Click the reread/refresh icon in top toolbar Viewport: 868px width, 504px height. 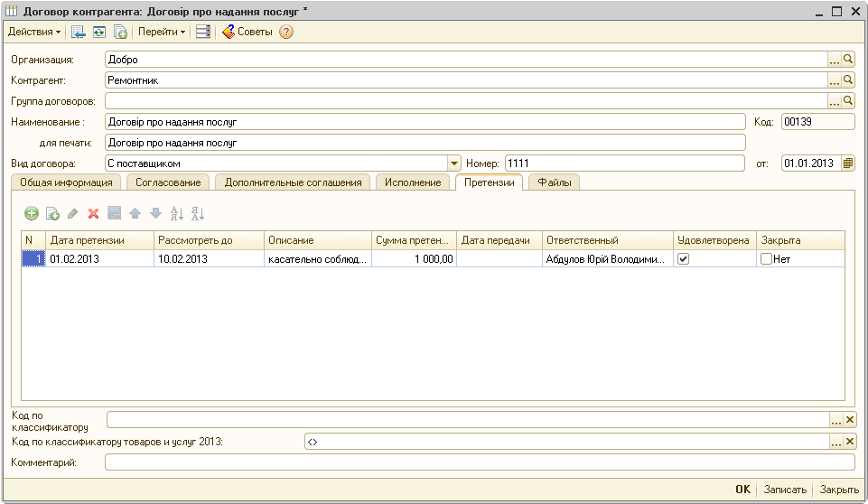(99, 32)
